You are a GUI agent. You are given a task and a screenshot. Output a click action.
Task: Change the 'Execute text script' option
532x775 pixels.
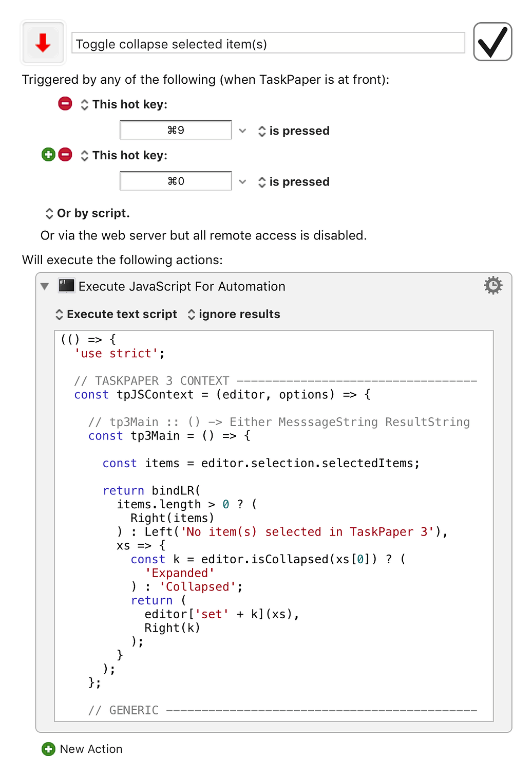coord(116,315)
